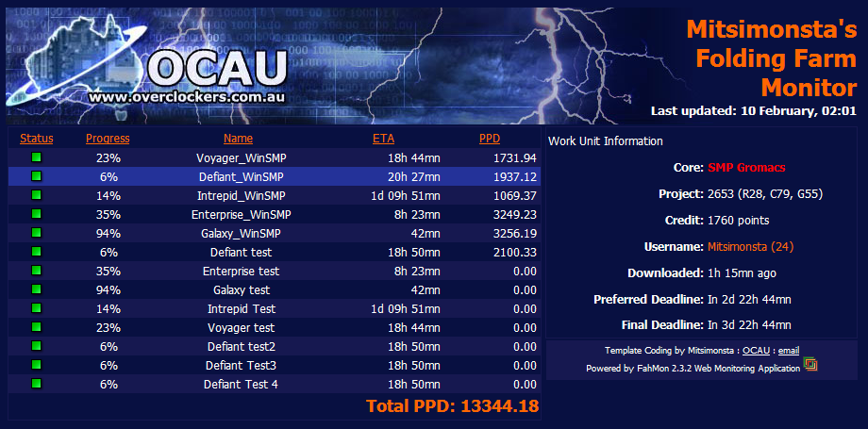Sort table by ETA column header
868x429 pixels.
[x=384, y=139]
